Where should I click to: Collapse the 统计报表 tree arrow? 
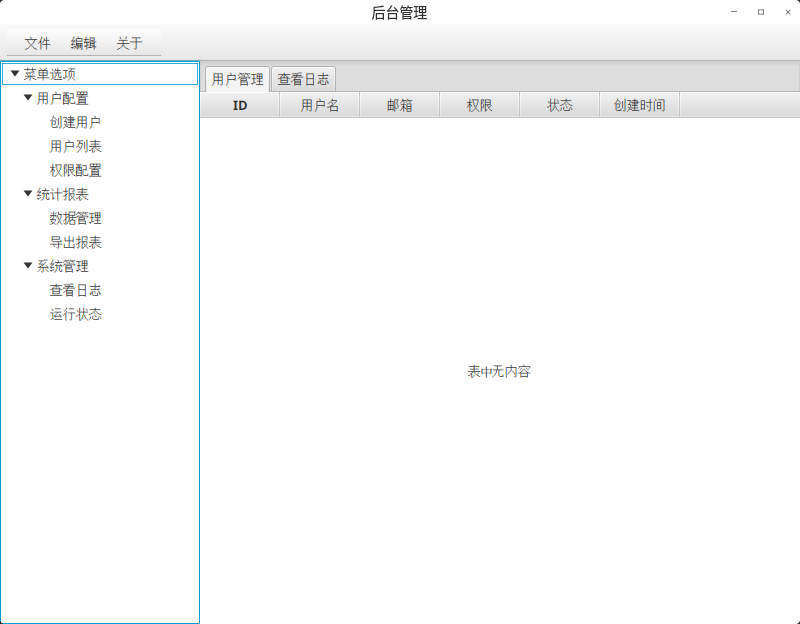(28, 194)
